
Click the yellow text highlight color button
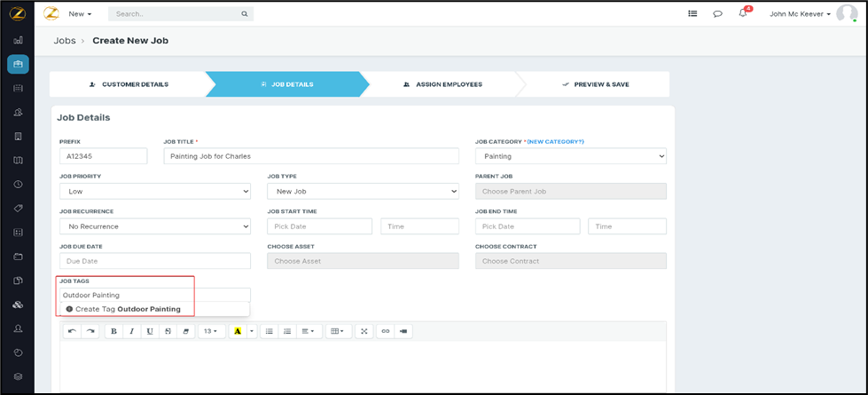237,331
